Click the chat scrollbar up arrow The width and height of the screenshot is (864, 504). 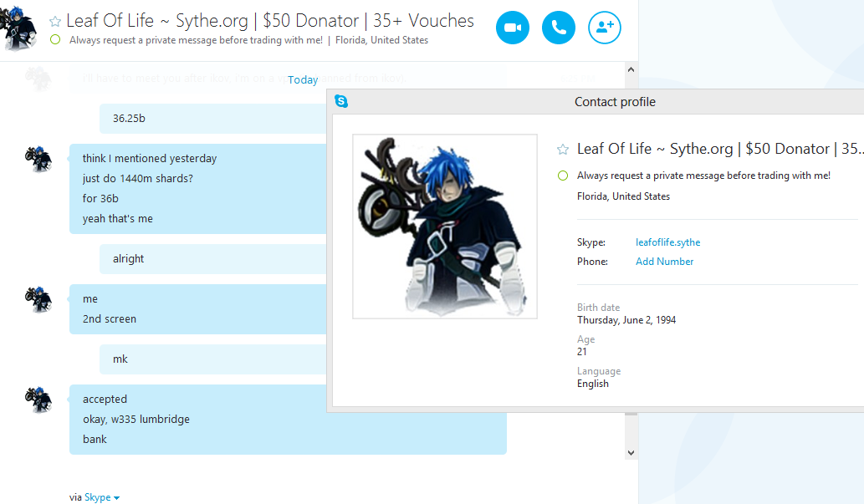(x=631, y=69)
